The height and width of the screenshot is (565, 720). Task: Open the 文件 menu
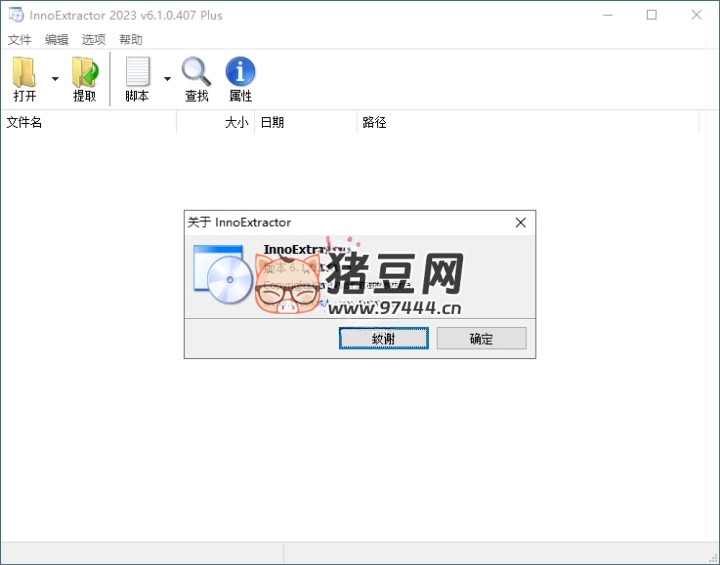point(20,40)
